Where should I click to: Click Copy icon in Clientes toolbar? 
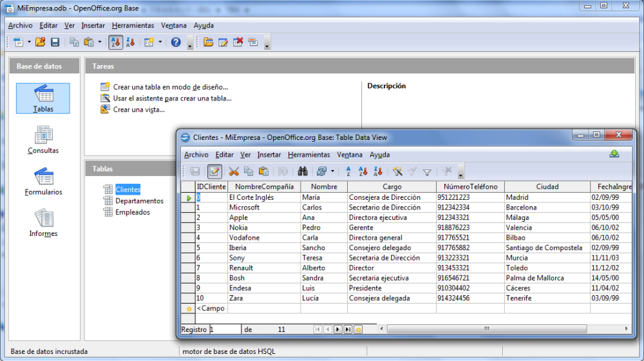249,171
